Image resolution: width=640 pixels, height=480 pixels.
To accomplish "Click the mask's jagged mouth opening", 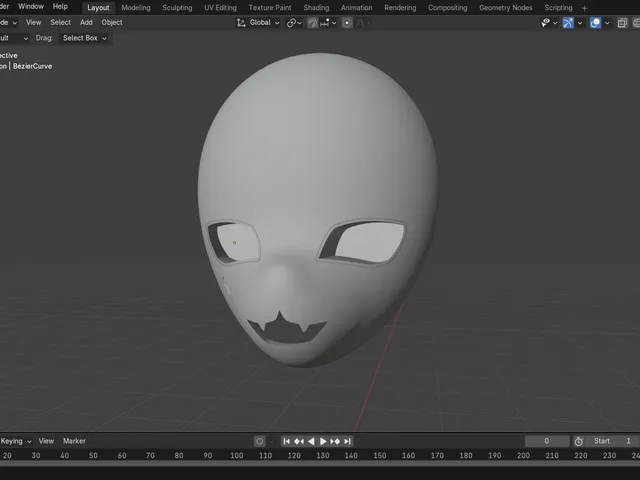I will [287, 331].
